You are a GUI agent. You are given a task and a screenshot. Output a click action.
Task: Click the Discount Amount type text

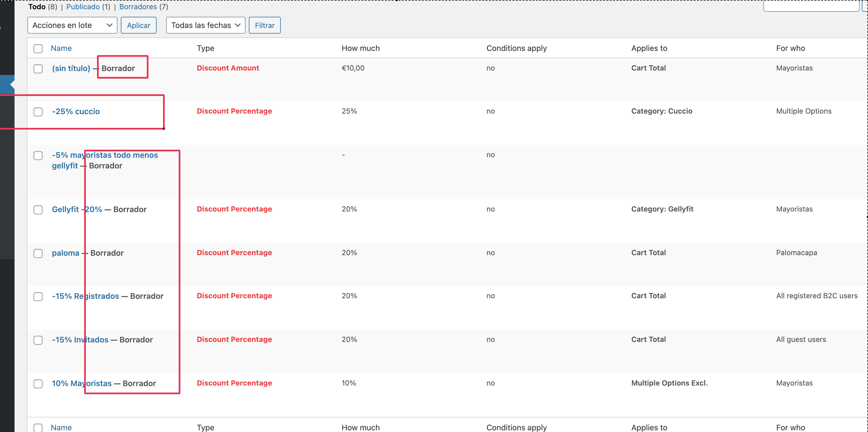click(228, 68)
